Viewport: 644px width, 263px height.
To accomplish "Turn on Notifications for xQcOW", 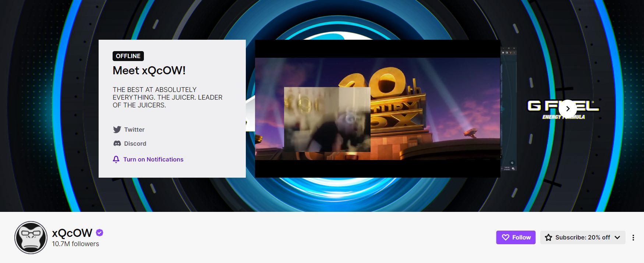I will coord(148,159).
